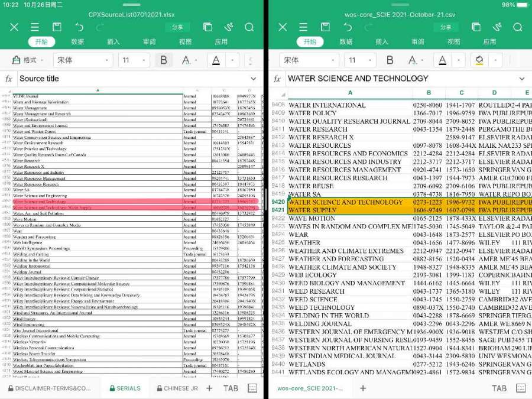The width and height of the screenshot is (532, 399).
Task: Tap the handwriting pen icon in the left workbook
Action: pos(228,27)
